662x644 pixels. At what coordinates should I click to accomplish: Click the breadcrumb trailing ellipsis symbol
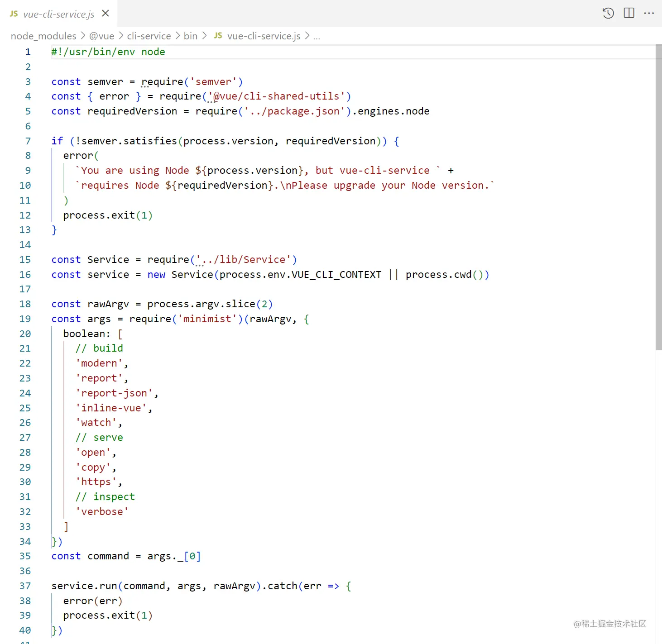point(317,37)
